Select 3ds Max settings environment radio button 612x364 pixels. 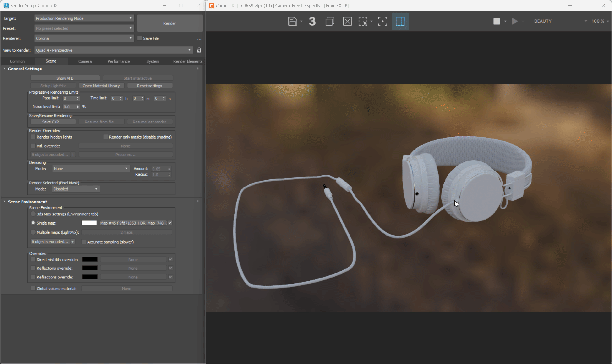coord(33,214)
